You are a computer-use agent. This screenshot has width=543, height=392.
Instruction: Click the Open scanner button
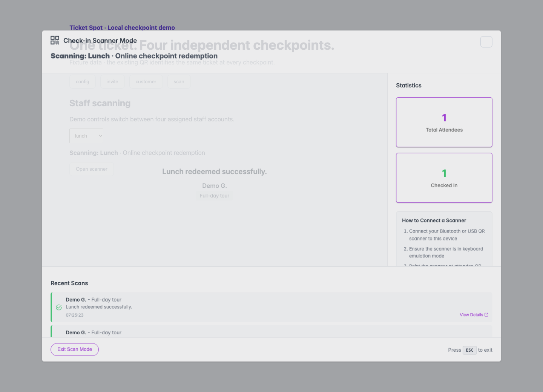92,169
